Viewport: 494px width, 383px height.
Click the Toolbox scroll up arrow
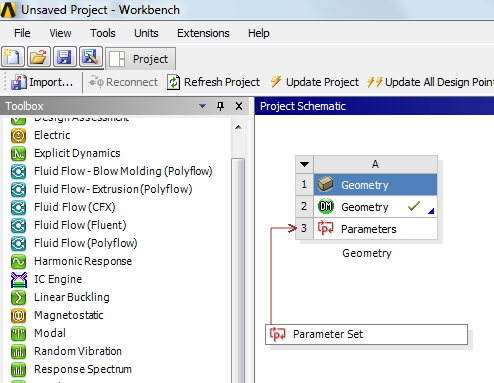238,127
